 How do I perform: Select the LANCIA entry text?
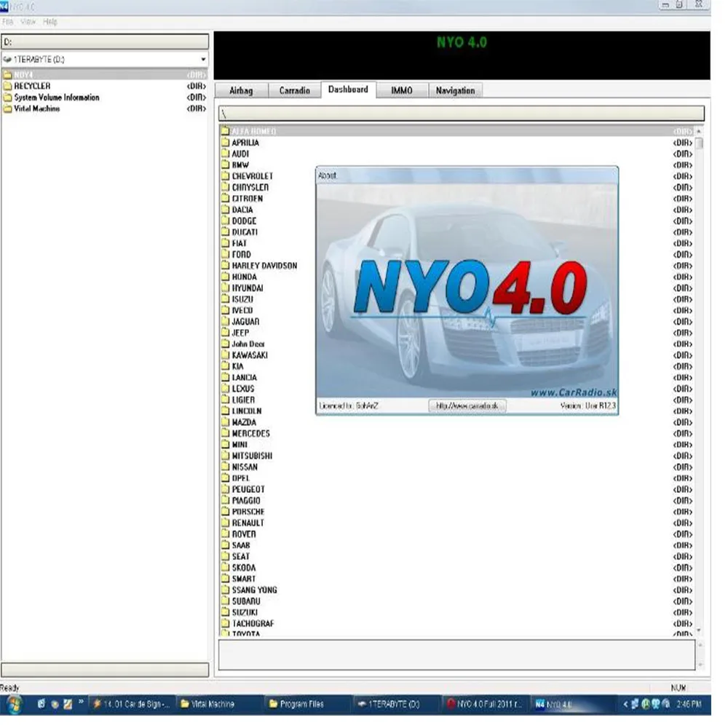pos(244,377)
